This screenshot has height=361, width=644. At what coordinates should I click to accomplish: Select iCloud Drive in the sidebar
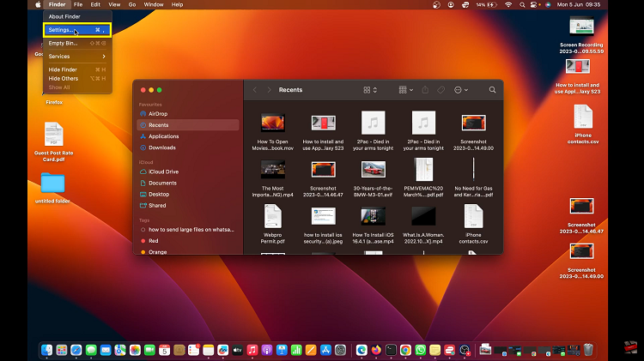[x=188, y=171]
